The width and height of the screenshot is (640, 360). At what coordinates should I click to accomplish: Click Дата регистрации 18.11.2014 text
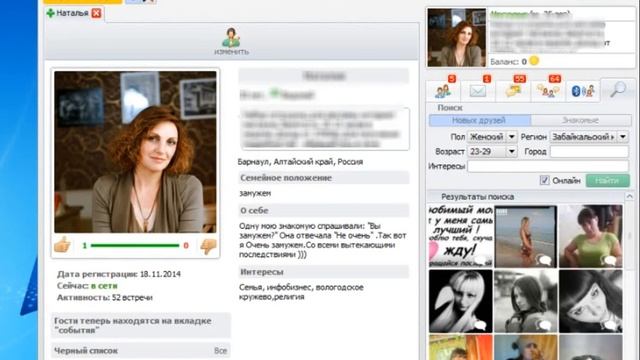pyautogui.click(x=119, y=274)
